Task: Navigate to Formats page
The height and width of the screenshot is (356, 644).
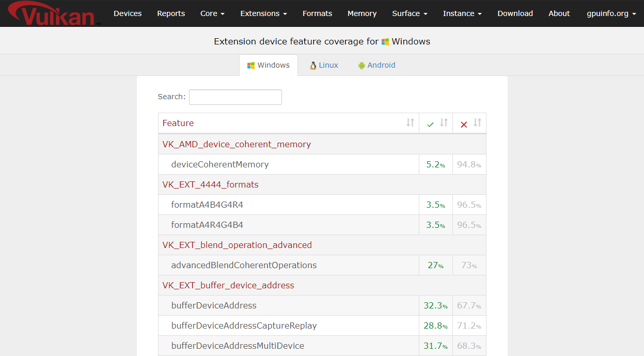Action: pos(317,13)
